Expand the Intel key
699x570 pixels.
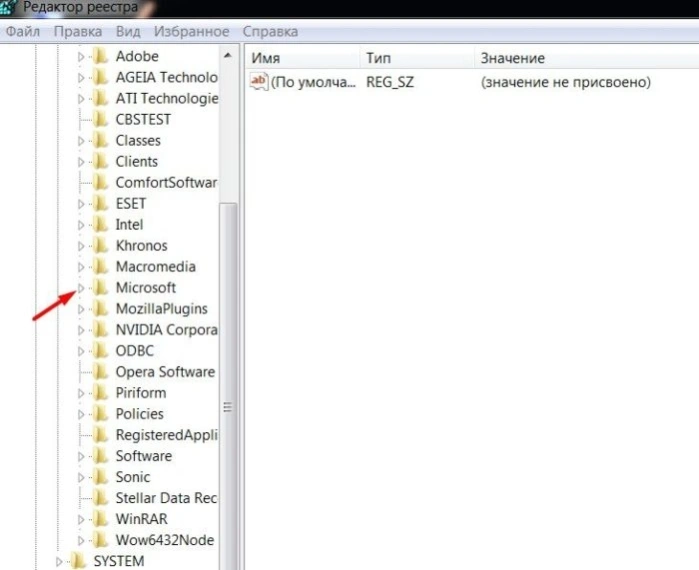(x=81, y=225)
